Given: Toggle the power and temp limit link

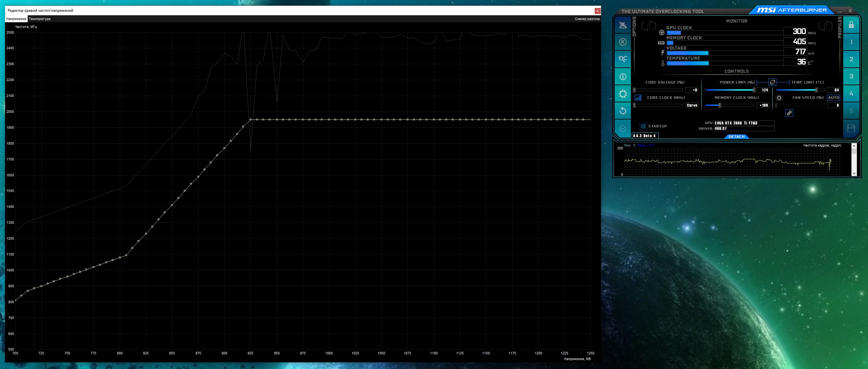Looking at the screenshot, I should click(772, 82).
